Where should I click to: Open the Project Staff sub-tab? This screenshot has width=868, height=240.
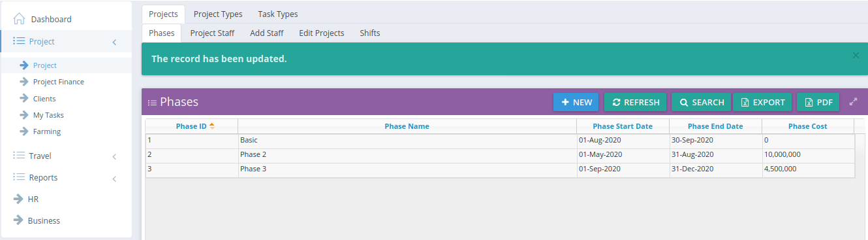point(212,33)
